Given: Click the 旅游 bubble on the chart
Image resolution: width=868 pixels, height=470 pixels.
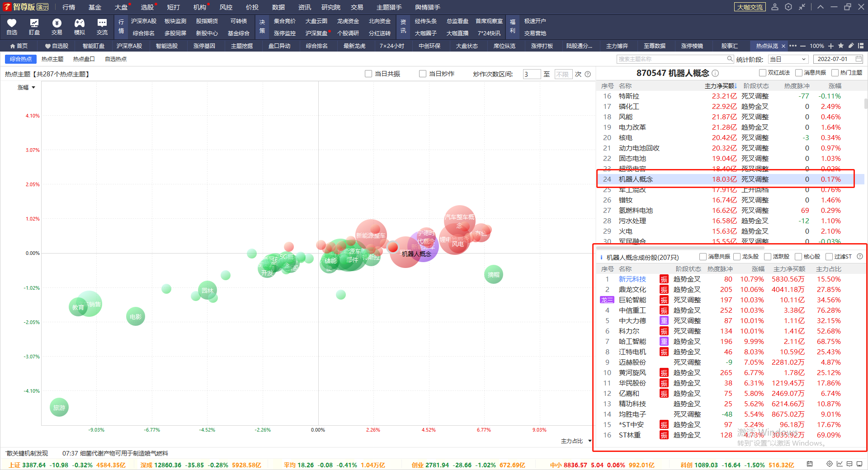Looking at the screenshot, I should [59, 407].
